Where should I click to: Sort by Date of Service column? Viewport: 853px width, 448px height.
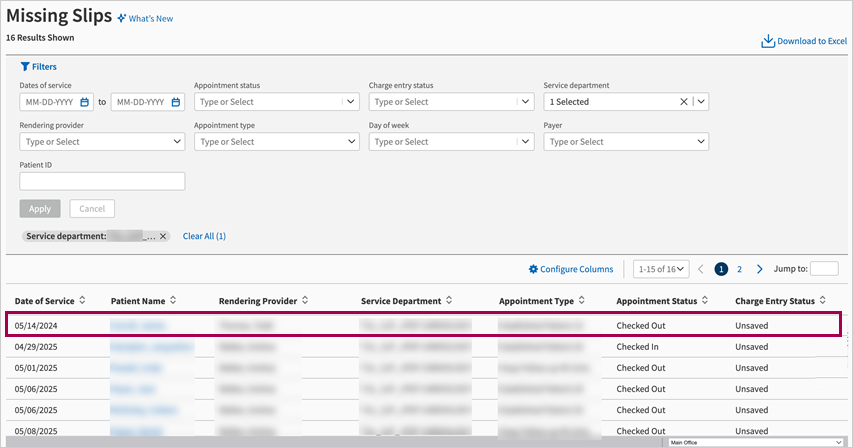click(82, 300)
